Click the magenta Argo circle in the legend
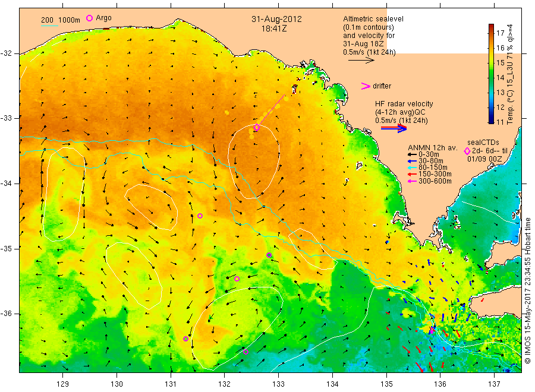This screenshot has width=535, height=392. click(89, 18)
